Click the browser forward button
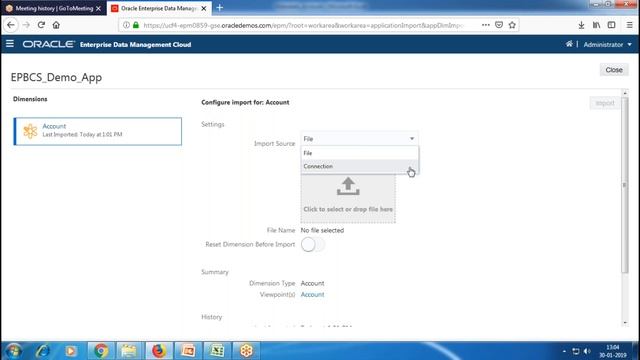This screenshot has height=360, width=640. (27, 25)
